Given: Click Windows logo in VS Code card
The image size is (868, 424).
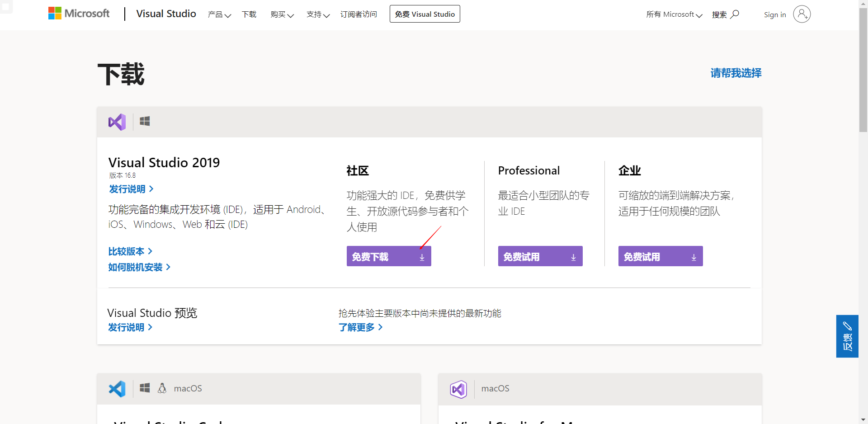Looking at the screenshot, I should (x=145, y=388).
